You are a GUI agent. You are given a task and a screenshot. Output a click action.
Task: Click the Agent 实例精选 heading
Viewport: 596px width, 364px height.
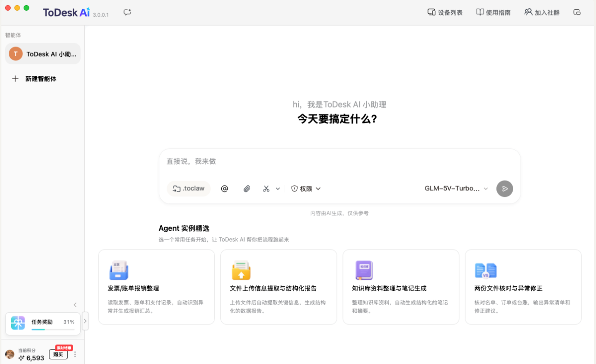pos(184,228)
